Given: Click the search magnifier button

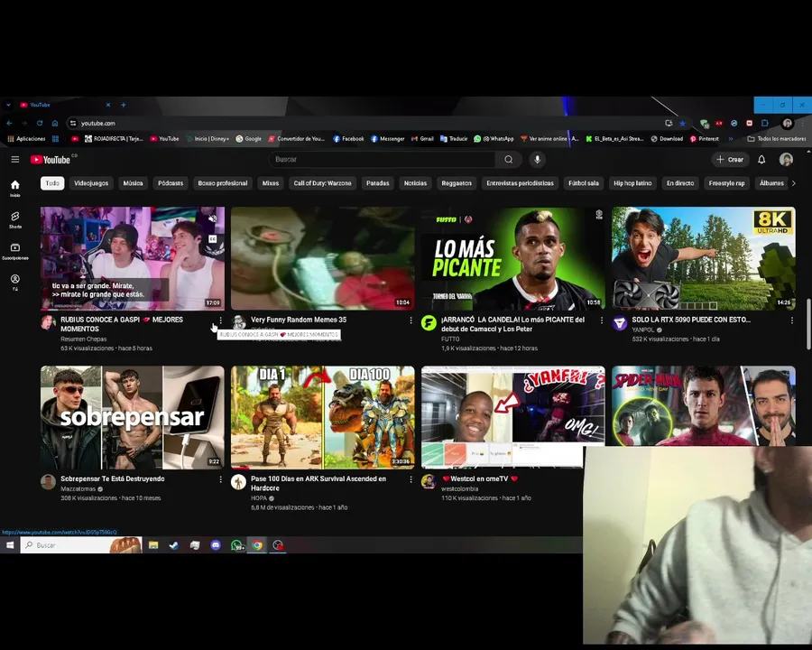Looking at the screenshot, I should [509, 159].
